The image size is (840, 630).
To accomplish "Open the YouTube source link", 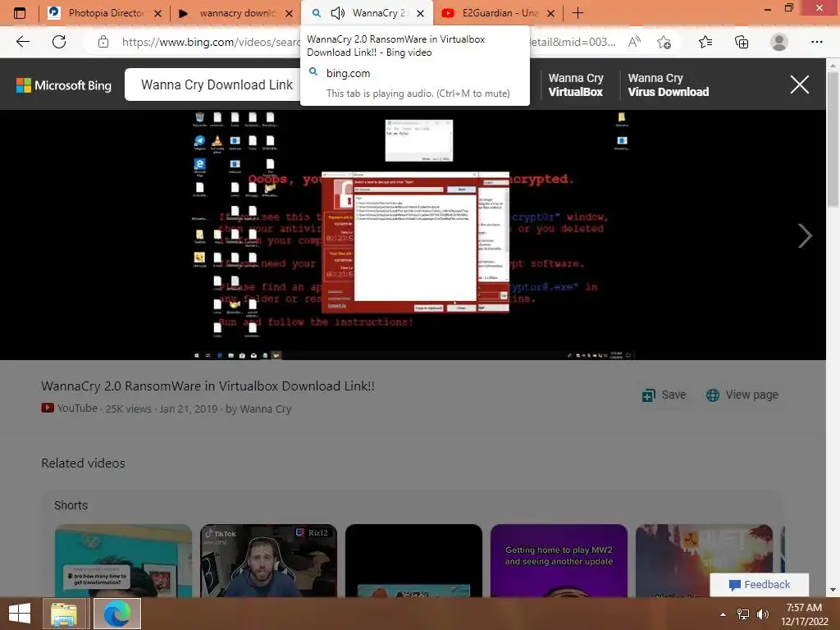I will coord(70,409).
